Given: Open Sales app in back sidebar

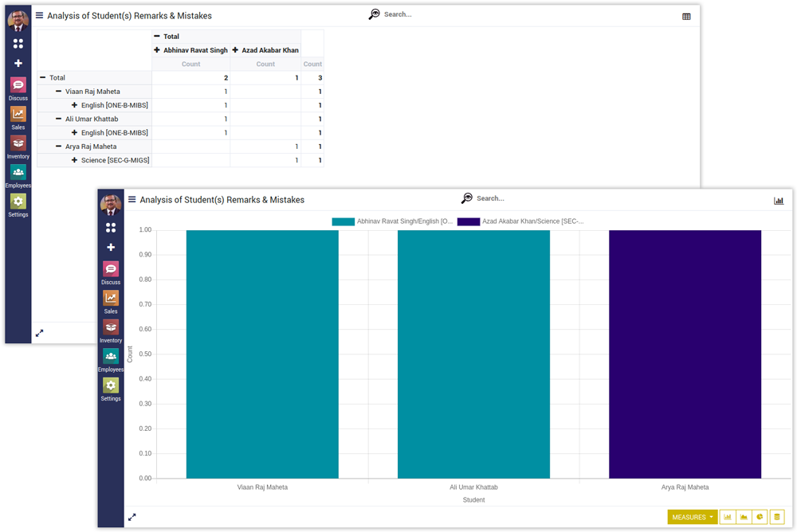Looking at the screenshot, I should tap(18, 117).
